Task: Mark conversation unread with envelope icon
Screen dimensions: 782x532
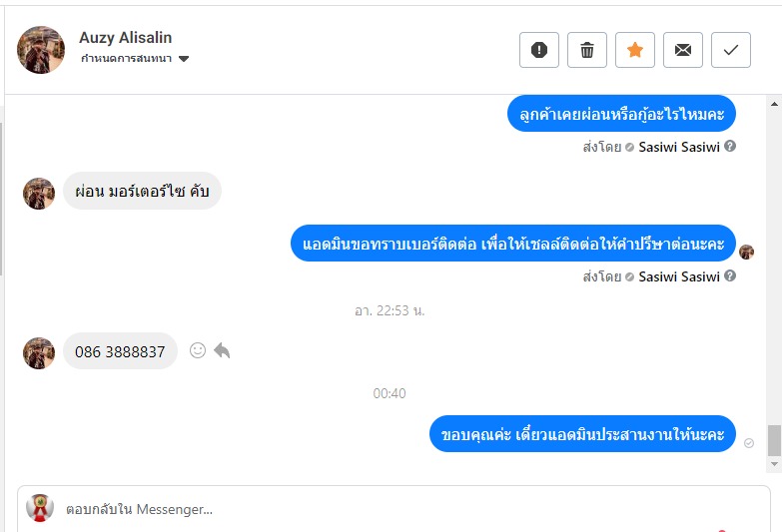Action: point(683,50)
